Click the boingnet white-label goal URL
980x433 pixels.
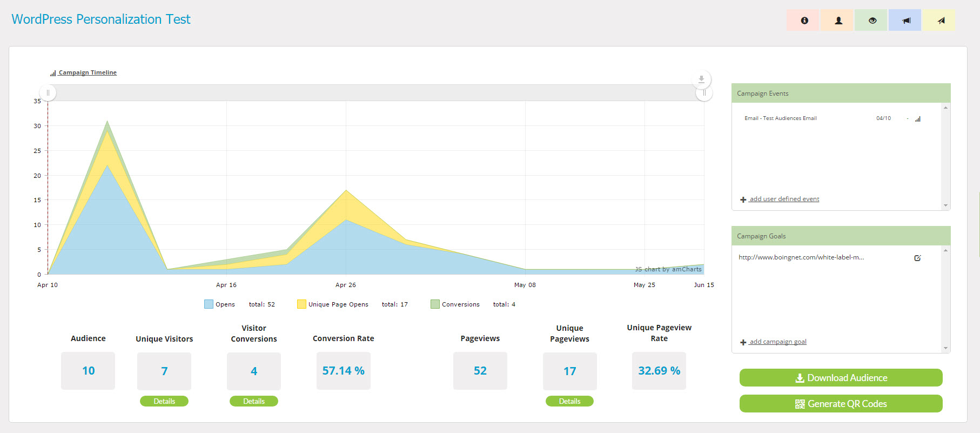pyautogui.click(x=801, y=257)
